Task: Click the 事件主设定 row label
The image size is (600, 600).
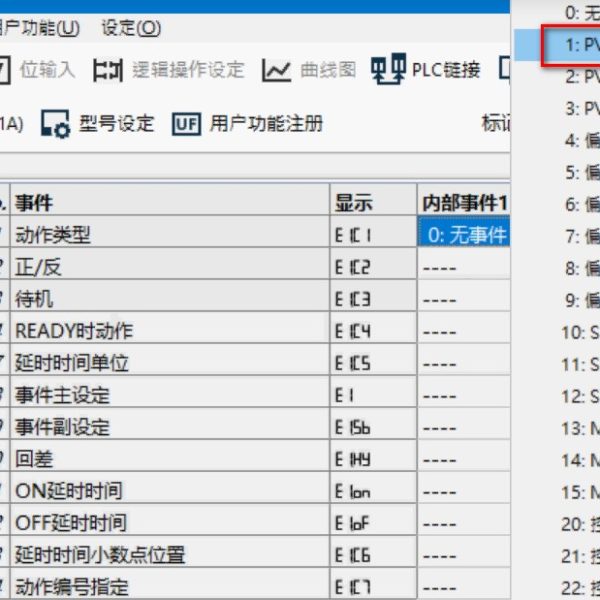Action: click(62, 395)
